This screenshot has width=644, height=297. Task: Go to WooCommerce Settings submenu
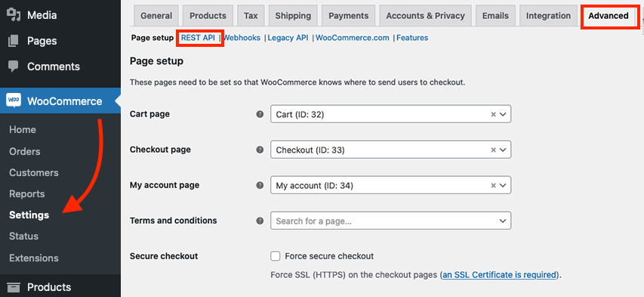coord(29,215)
